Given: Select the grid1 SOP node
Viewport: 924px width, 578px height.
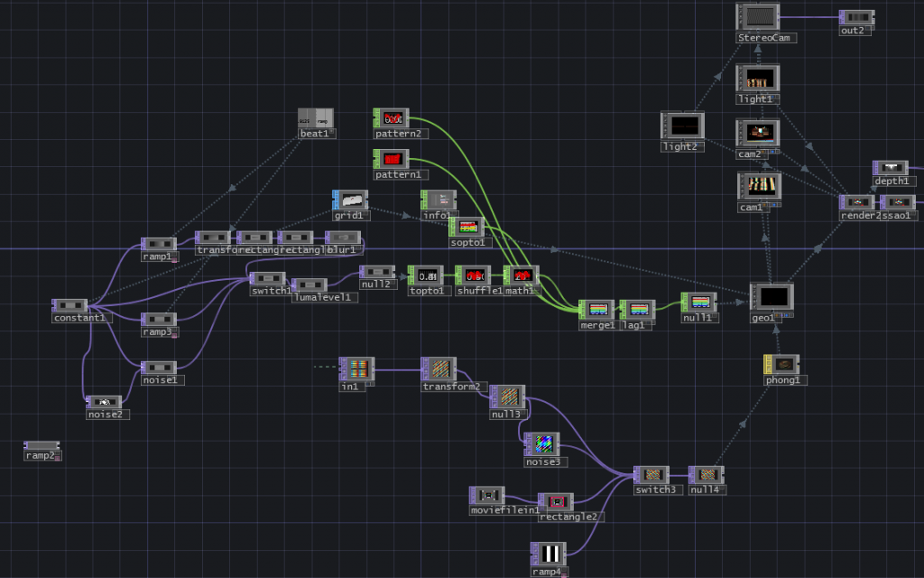Looking at the screenshot, I should point(349,200).
